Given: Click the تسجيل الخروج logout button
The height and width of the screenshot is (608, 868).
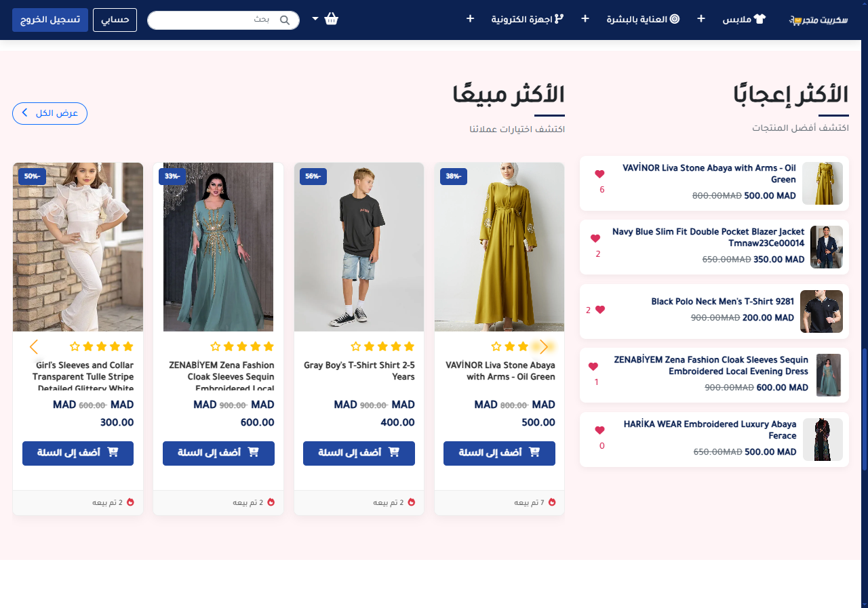Looking at the screenshot, I should 50,20.
